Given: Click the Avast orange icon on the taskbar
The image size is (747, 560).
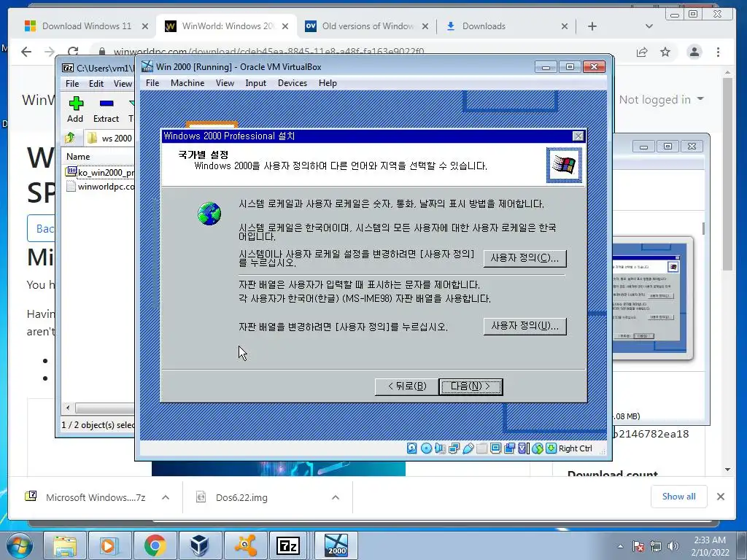Looking at the screenshot, I should (x=245, y=545).
